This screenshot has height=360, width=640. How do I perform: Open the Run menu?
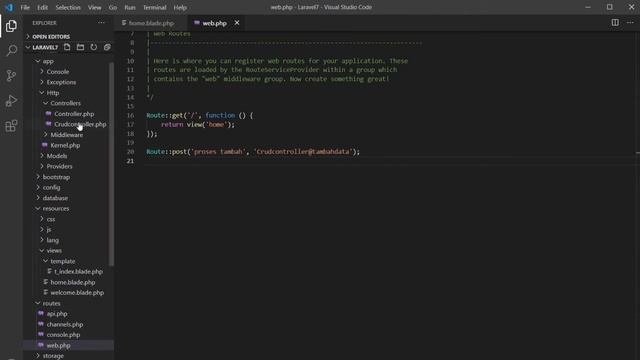coord(130,7)
